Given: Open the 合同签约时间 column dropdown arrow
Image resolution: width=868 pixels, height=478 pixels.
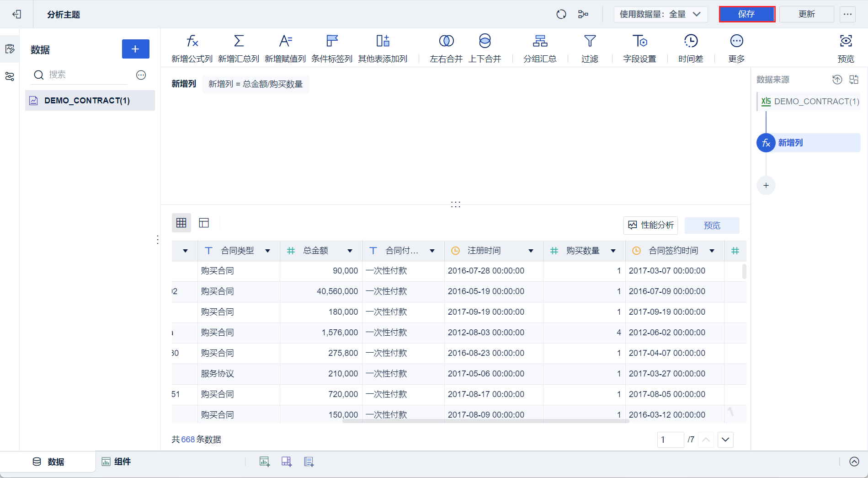Looking at the screenshot, I should tap(712, 251).
